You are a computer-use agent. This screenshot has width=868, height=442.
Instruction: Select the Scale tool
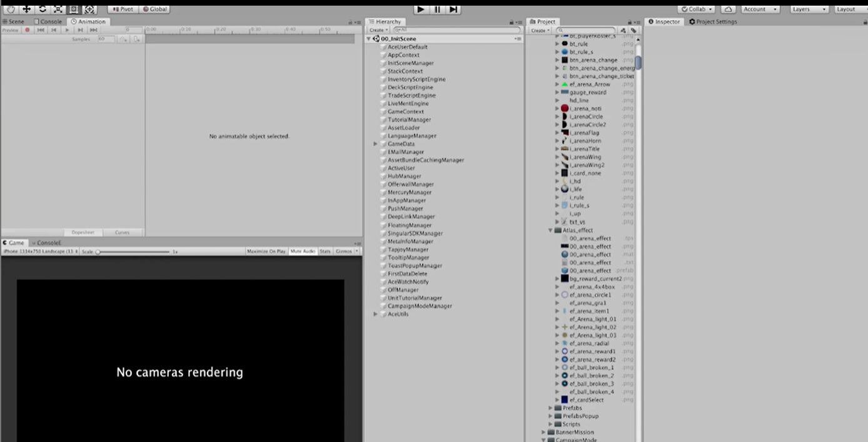pos(58,9)
